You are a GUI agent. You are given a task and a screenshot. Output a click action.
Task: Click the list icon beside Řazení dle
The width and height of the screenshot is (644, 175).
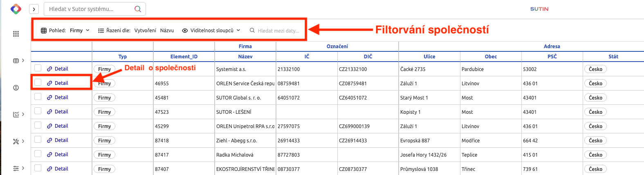point(101,31)
